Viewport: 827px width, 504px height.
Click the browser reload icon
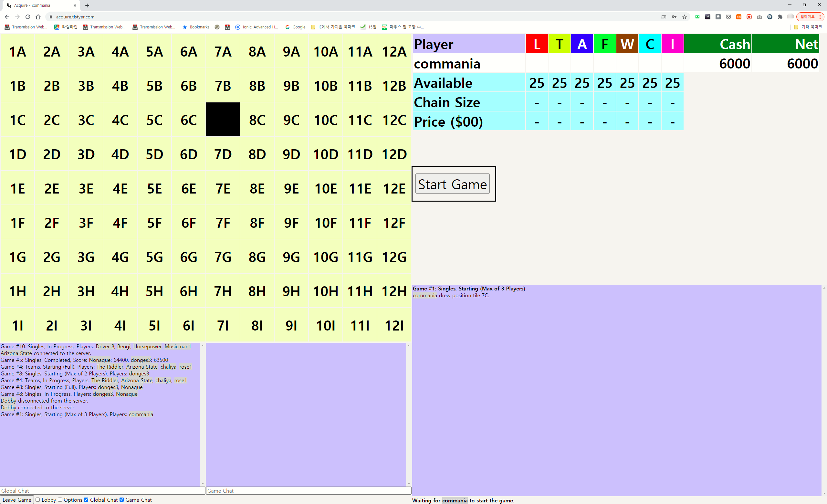click(28, 17)
